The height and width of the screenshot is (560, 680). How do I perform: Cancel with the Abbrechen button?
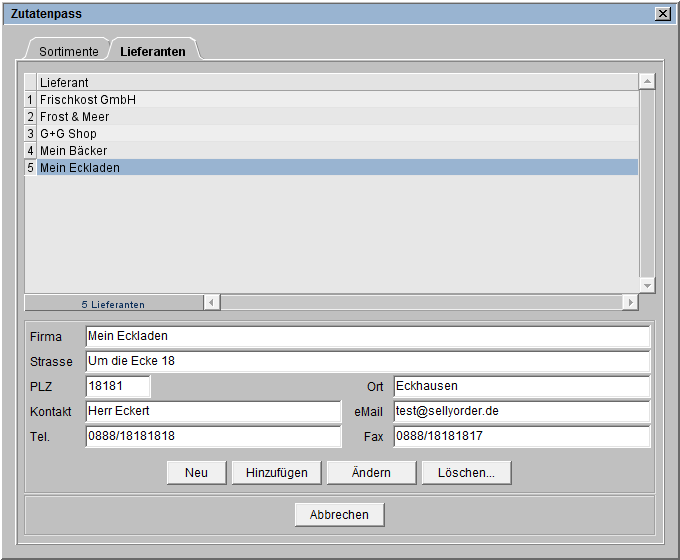pyautogui.click(x=339, y=515)
